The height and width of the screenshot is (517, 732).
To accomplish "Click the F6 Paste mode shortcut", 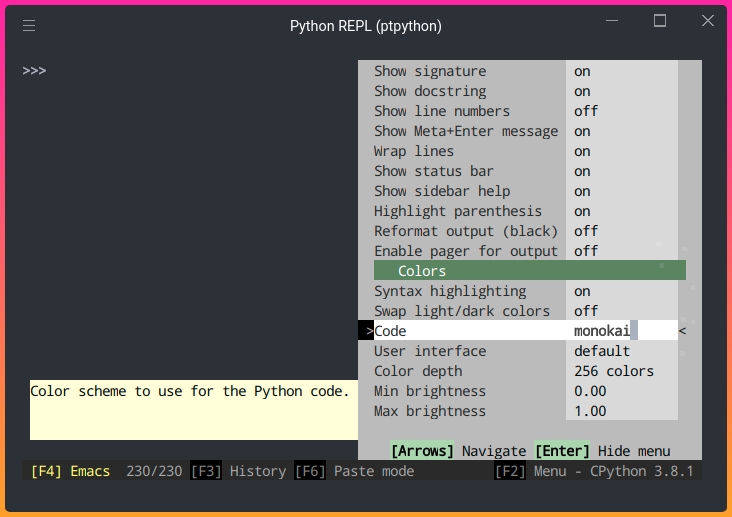I will 354,471.
